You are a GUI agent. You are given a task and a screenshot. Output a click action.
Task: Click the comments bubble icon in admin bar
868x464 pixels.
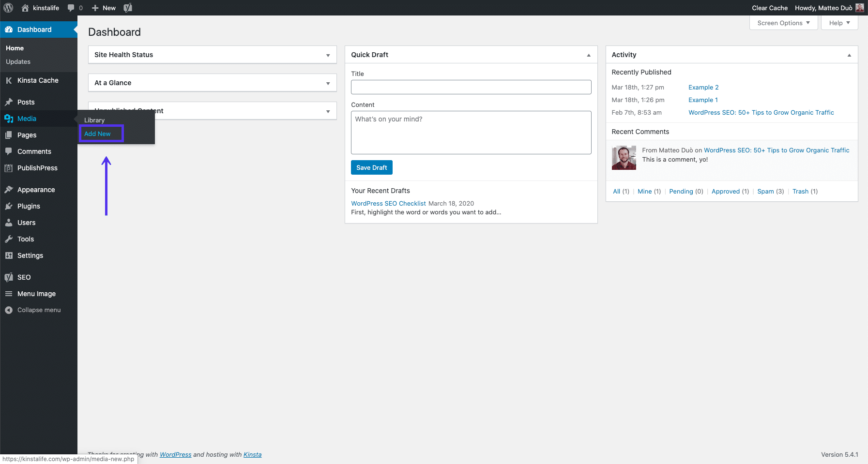[x=71, y=8]
